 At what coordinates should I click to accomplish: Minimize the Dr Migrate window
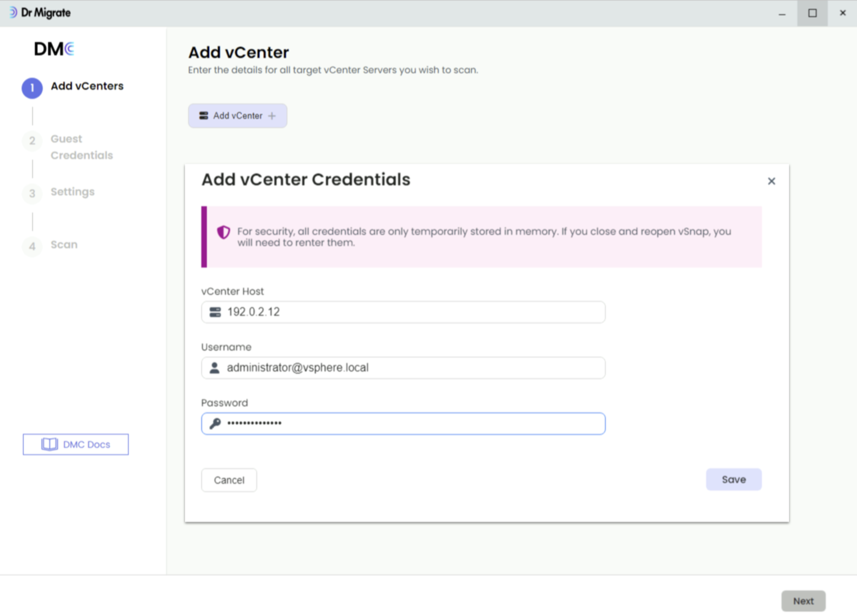pos(782,14)
